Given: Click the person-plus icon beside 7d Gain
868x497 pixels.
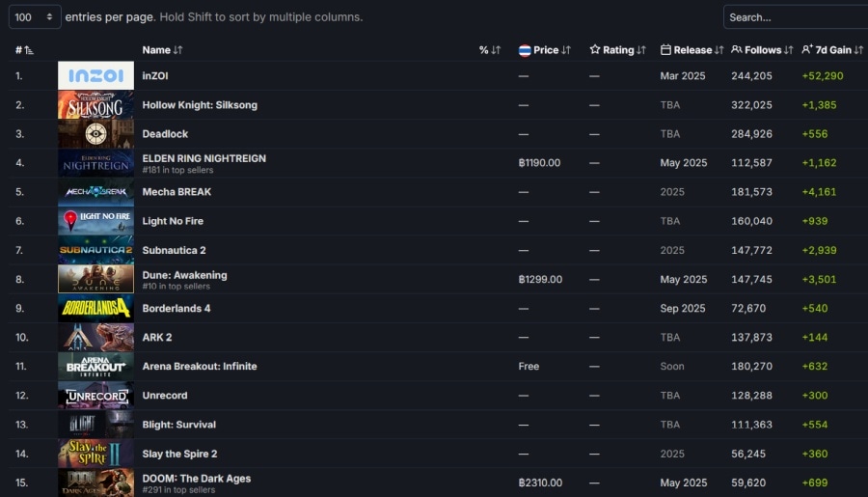Looking at the screenshot, I should click(807, 49).
